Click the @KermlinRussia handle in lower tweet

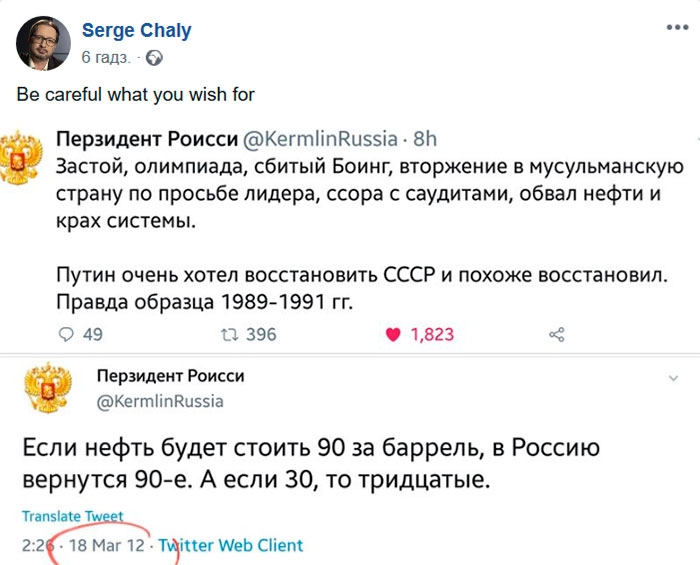click(159, 401)
